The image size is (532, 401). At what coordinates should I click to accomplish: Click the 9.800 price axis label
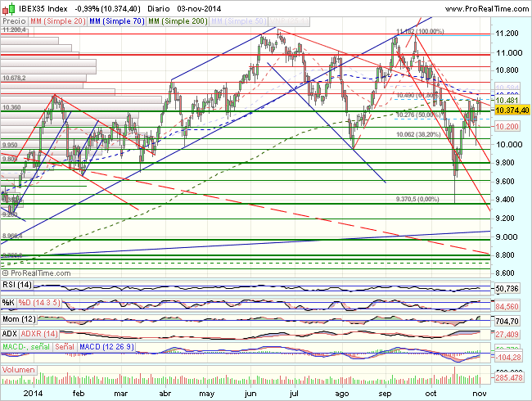coord(507,163)
